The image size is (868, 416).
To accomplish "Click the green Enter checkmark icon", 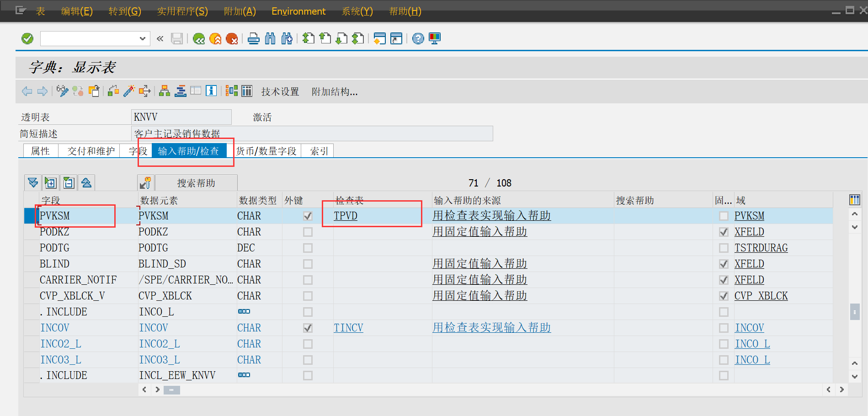I will (x=27, y=39).
